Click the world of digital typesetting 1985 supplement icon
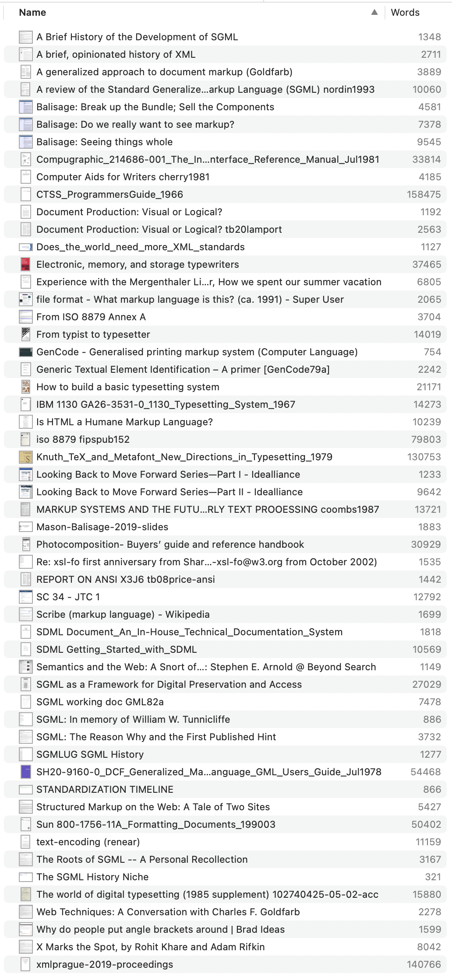The image size is (452, 980). point(26,894)
